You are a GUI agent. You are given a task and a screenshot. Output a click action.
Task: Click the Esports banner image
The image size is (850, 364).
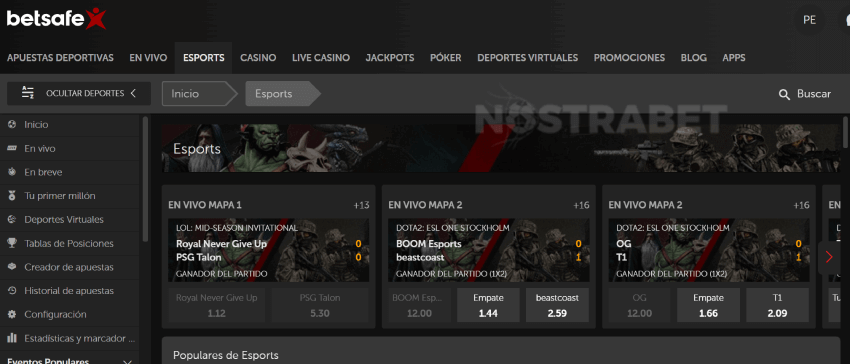click(500, 148)
